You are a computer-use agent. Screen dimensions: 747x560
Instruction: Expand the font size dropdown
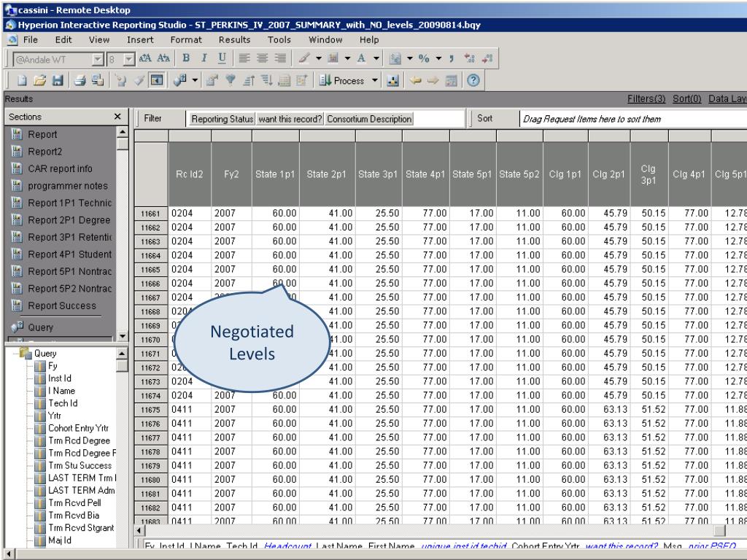coord(130,58)
